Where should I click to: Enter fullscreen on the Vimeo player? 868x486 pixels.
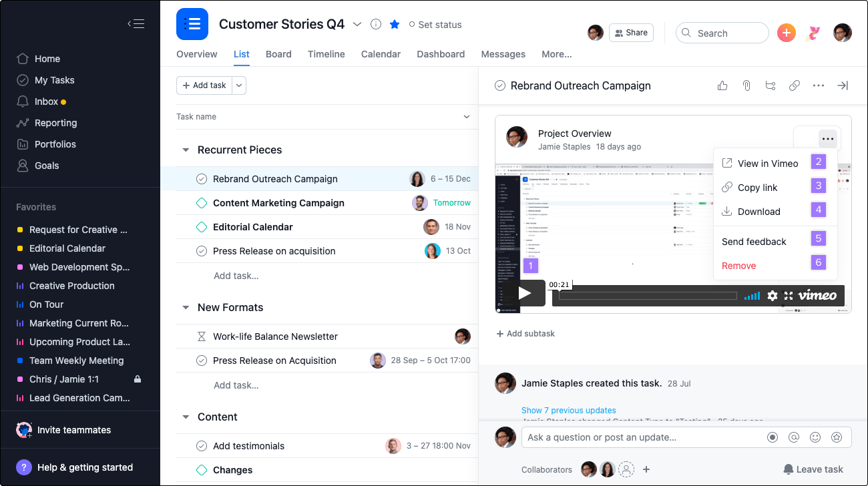789,296
